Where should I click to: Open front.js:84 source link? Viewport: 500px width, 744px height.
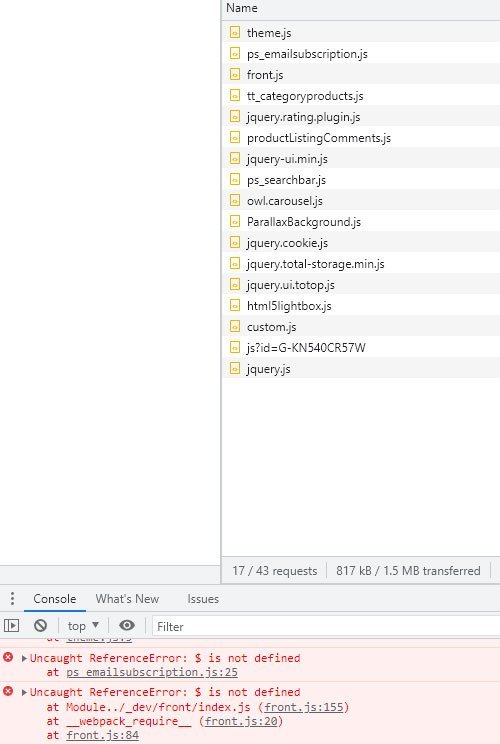click(102, 735)
